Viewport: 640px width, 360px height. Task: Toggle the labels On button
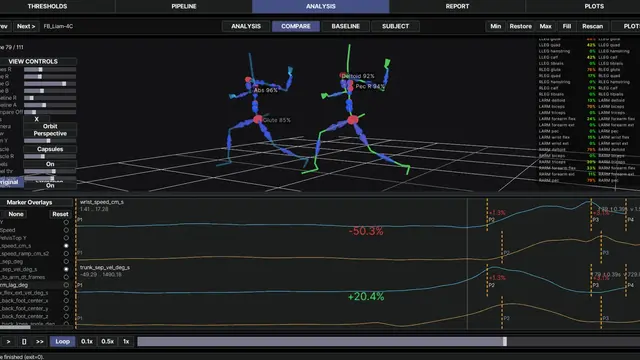[x=50, y=164]
